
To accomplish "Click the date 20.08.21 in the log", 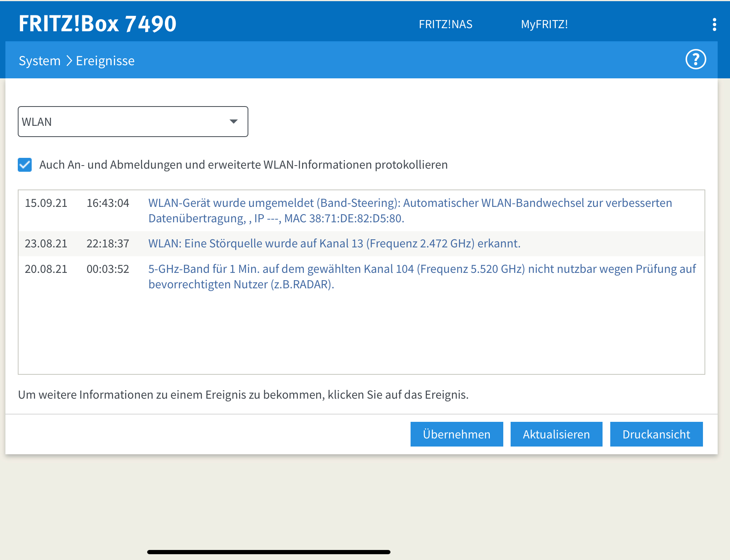I will click(x=46, y=269).
